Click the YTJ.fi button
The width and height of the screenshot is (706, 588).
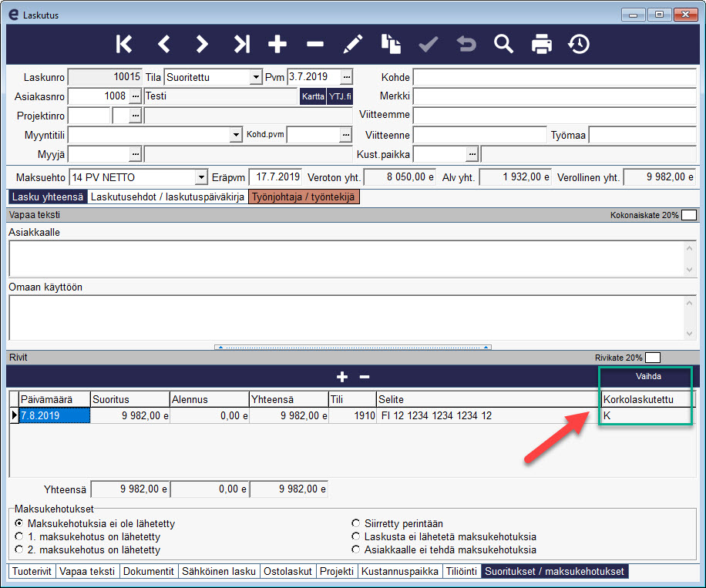340,96
